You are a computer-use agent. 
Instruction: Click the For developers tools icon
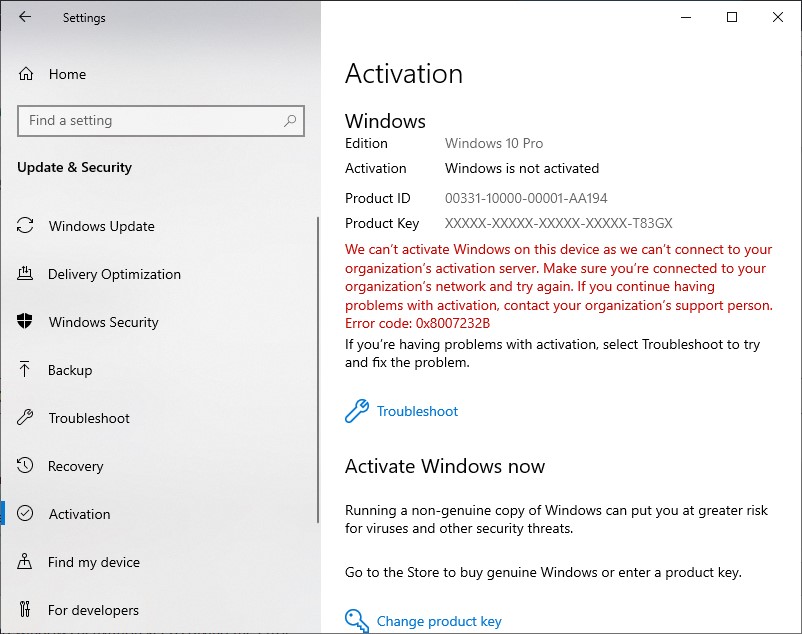25,609
